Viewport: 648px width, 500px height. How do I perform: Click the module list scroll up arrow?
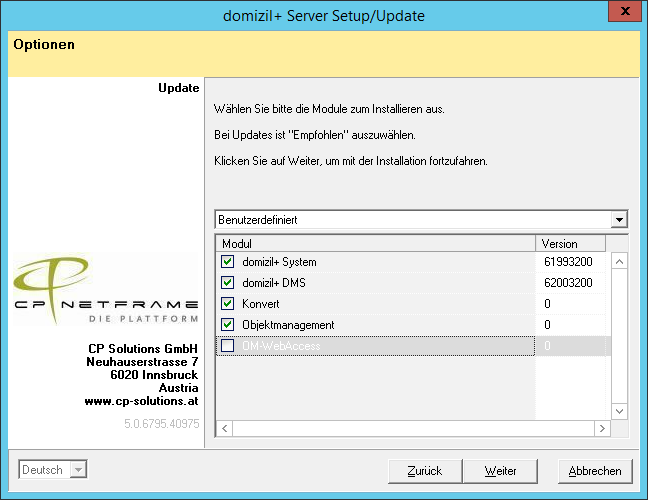(x=619, y=261)
